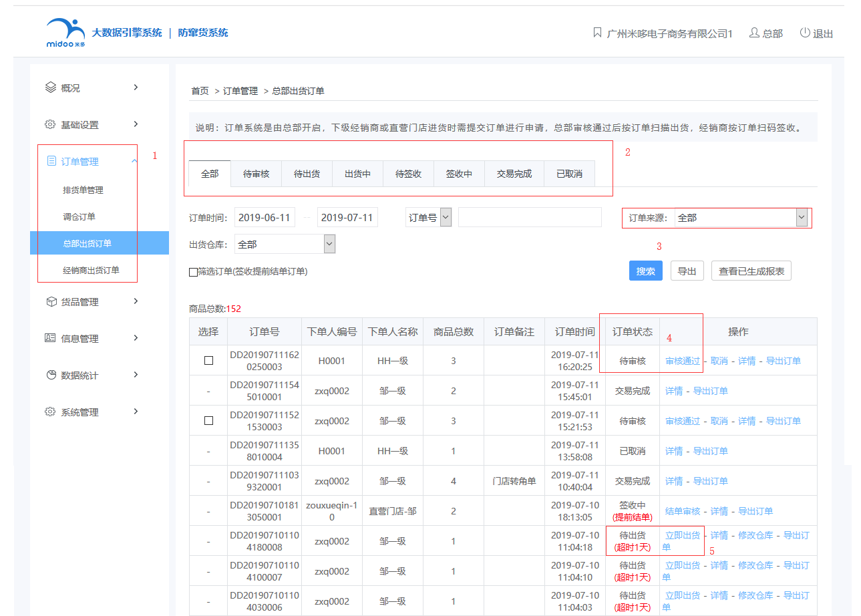Click the 退出 logout link
Screen dimensions: 861x616
coord(823,33)
